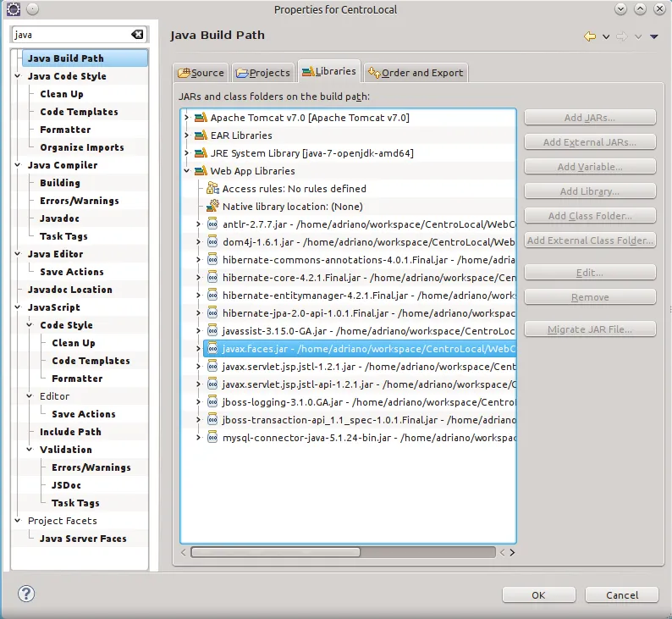Expand the antlr-2.7.7.jar entry

point(199,224)
